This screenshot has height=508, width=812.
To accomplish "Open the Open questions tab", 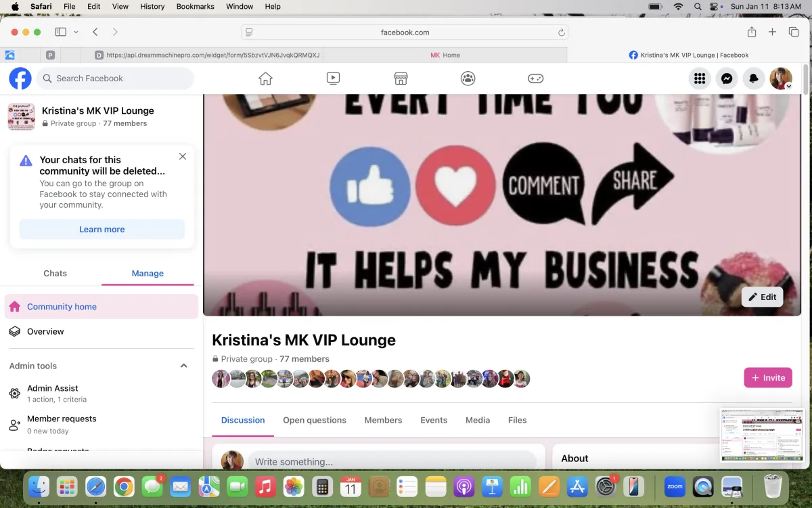I will (315, 420).
